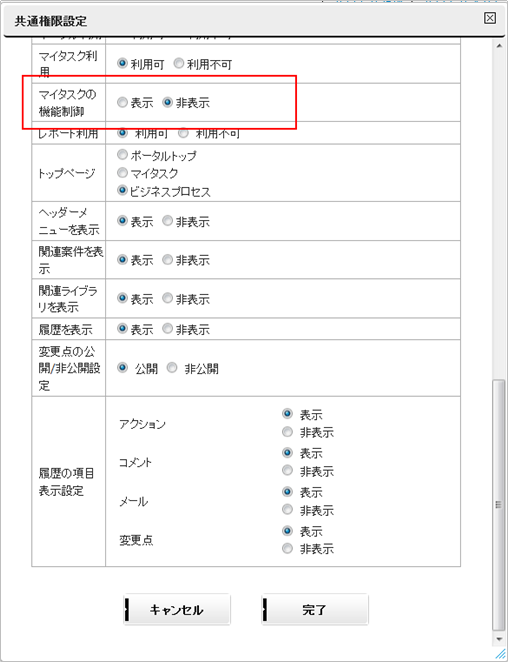Screen dimensions: 508x662
Task: Choose マイタスク as top page
Action: 122,173
